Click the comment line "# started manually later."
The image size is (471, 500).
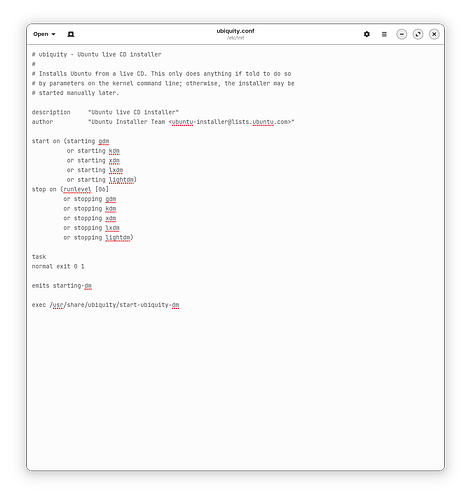75,93
